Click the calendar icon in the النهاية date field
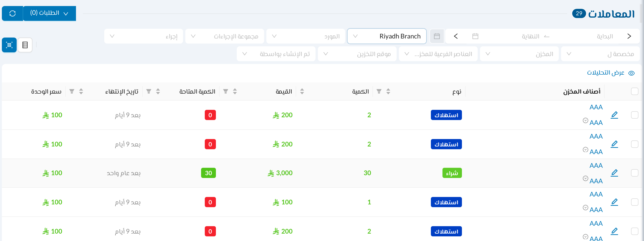 tap(475, 36)
